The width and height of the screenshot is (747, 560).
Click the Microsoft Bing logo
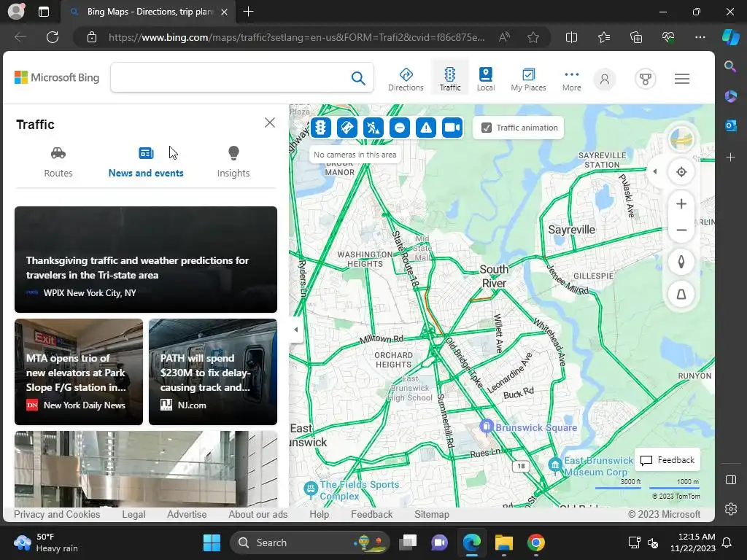57,77
